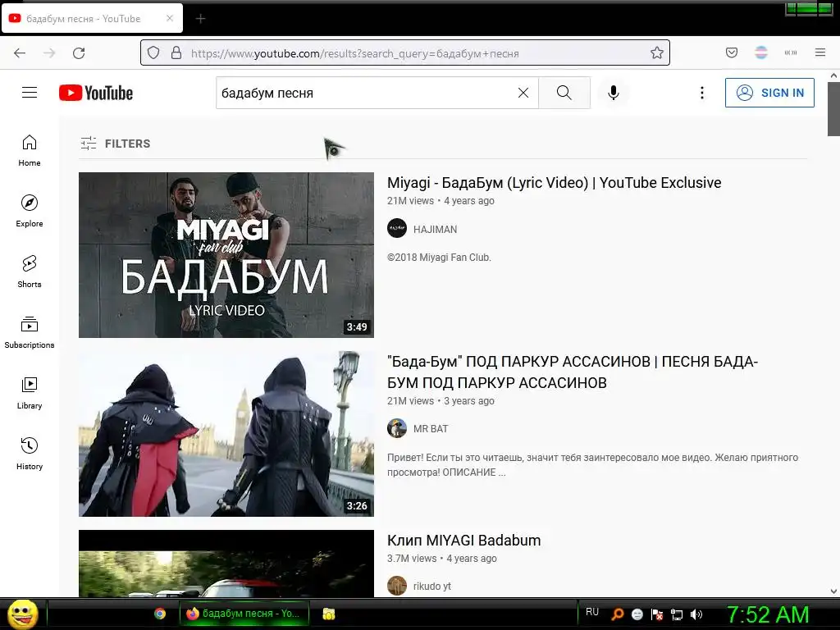Click the SIGN IN button
Viewport: 840px width, 630px height.
pyautogui.click(x=769, y=93)
